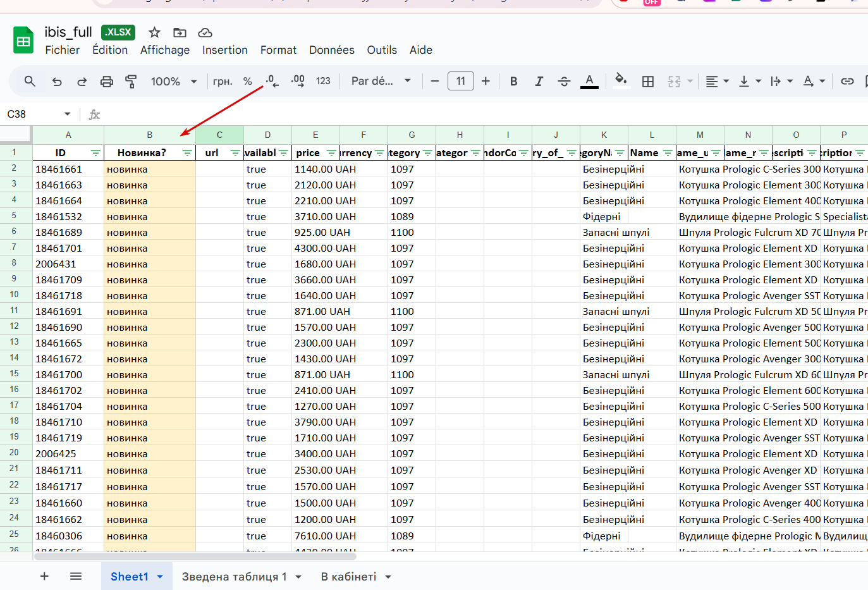The height and width of the screenshot is (590, 868).
Task: Open font family Par dé... dropdown
Action: coord(381,81)
